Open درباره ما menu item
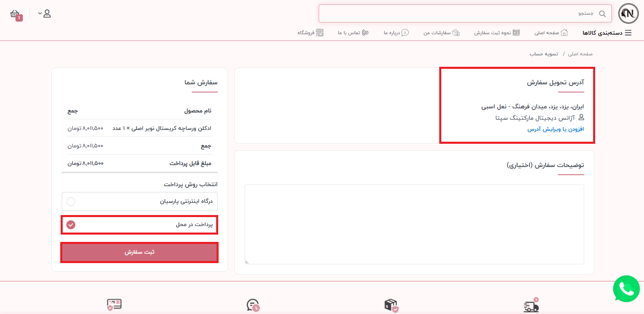The width and height of the screenshot is (644, 314). (x=392, y=33)
